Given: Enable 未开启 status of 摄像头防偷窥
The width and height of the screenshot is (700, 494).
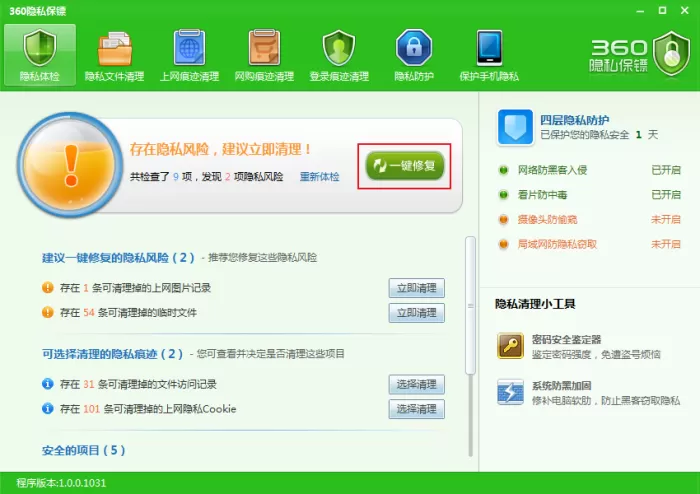Looking at the screenshot, I should point(666,220).
